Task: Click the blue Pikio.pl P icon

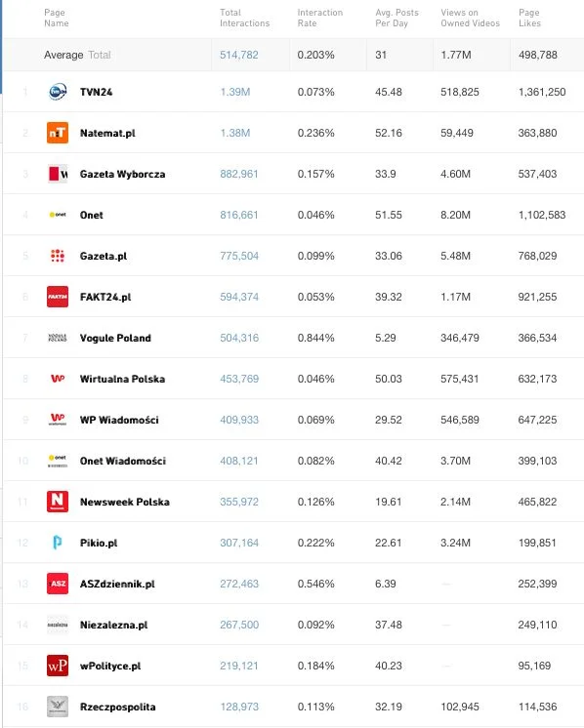Action: click(x=58, y=543)
